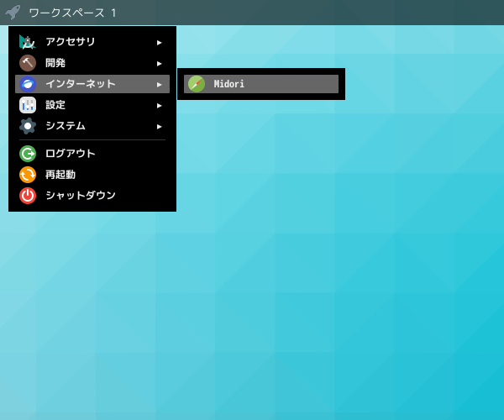This screenshot has width=504, height=420.
Task: Click the インターネット globe icon
Action: click(28, 84)
